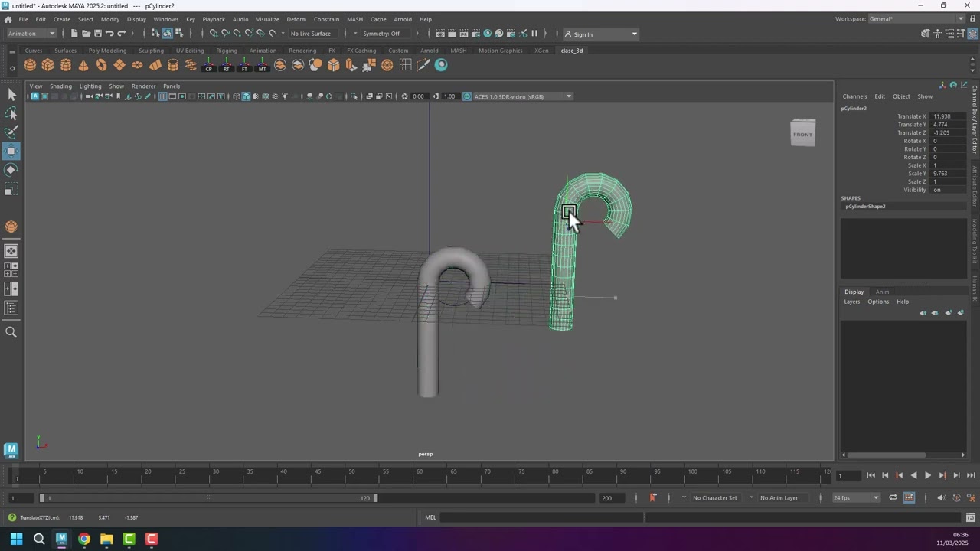Create a polygon disc from the shelf
980x551 pixels.
137,65
